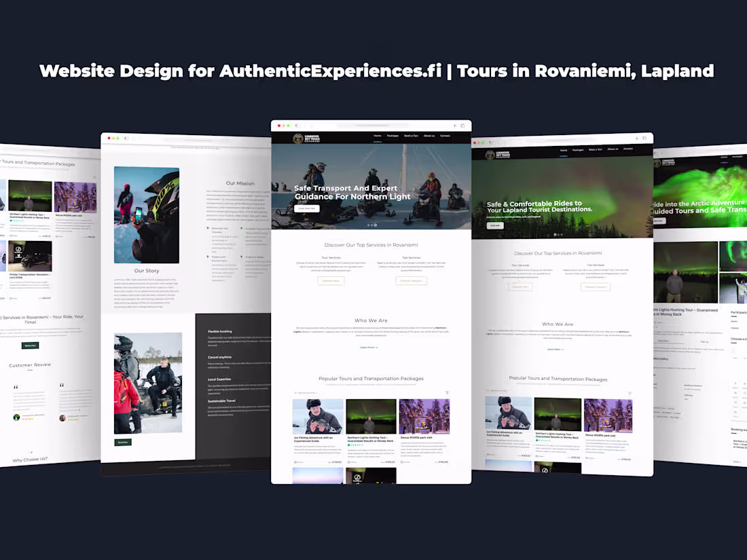Select Home in aurora-hero window navigation

tap(564, 151)
